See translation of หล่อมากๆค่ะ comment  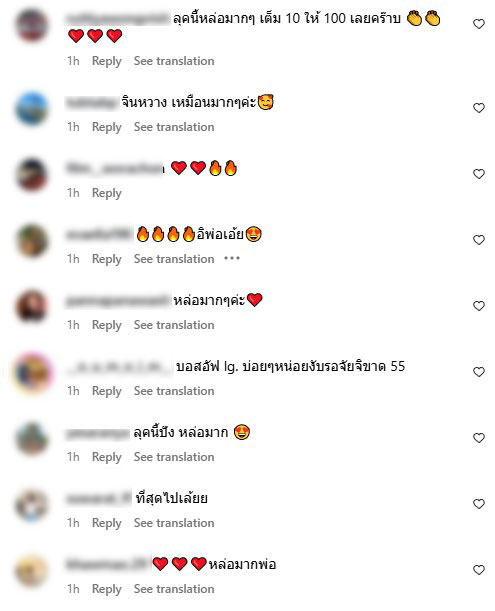[174, 325]
